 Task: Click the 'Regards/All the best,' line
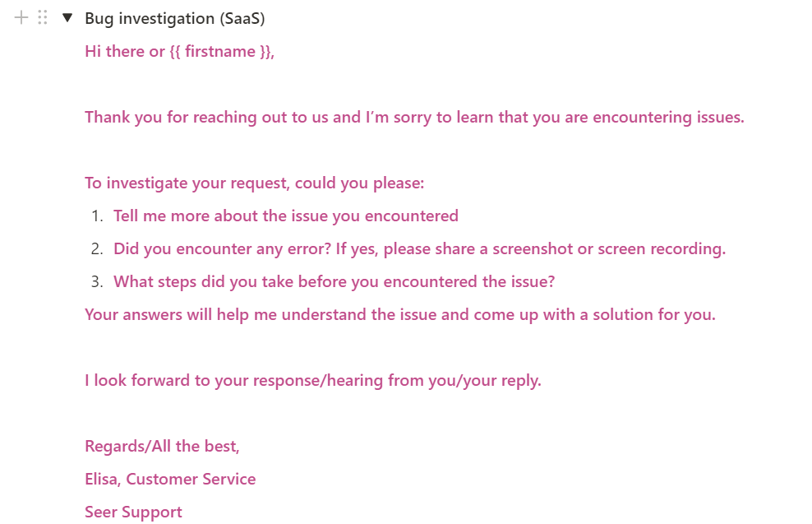[162, 446]
